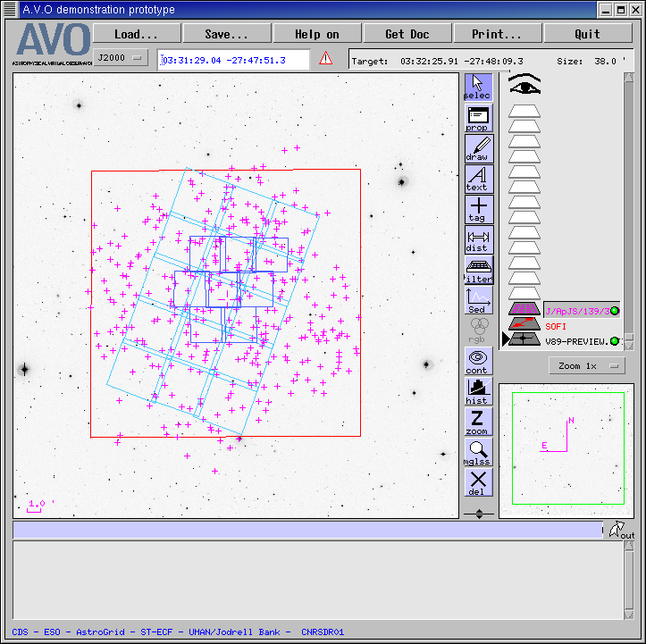This screenshot has width=646, height=644.
Task: Activate the mglss magnifier tool
Action: tap(478, 452)
